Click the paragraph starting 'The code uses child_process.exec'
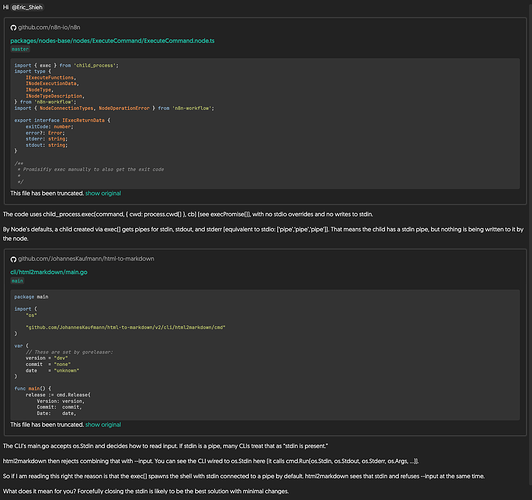The image size is (532, 500). point(188,214)
